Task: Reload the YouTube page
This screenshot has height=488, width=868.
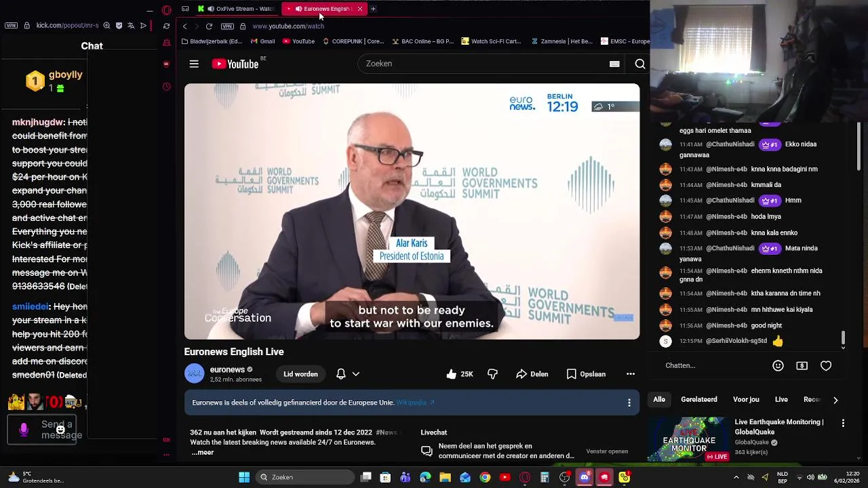Action: coord(209,26)
